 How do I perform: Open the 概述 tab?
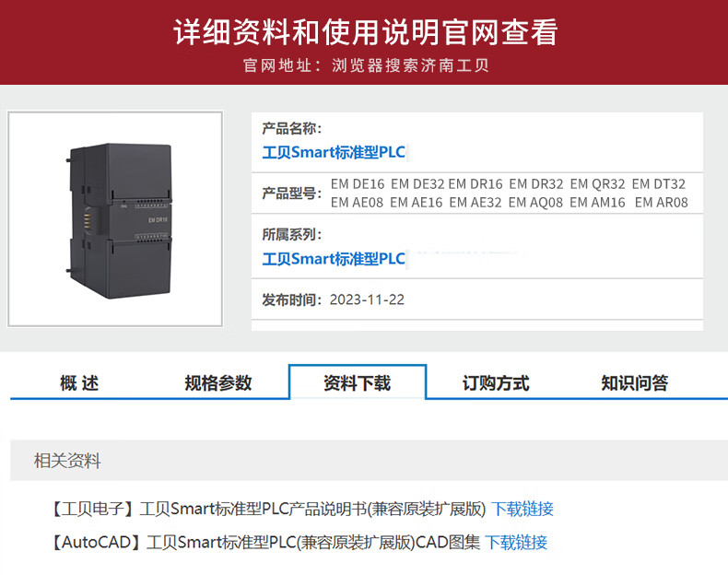79,383
